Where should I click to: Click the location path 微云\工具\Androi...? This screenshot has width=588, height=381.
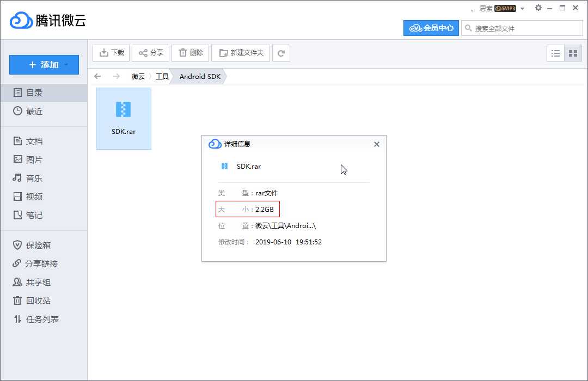(x=285, y=226)
